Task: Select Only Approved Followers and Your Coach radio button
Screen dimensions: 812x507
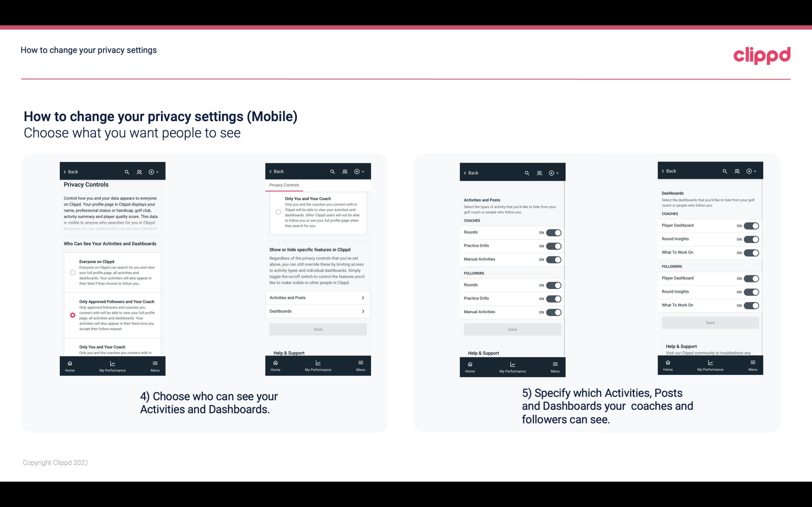Action: click(72, 315)
